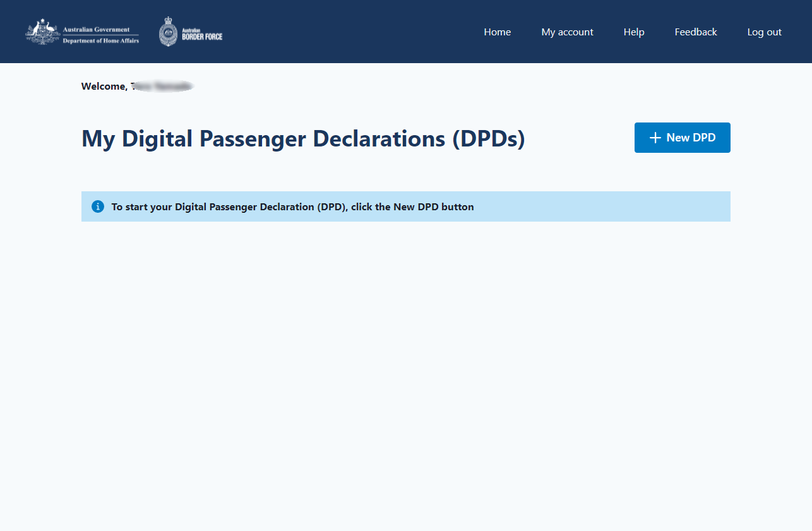Open the Feedback link in header
The image size is (812, 531).
tap(695, 32)
